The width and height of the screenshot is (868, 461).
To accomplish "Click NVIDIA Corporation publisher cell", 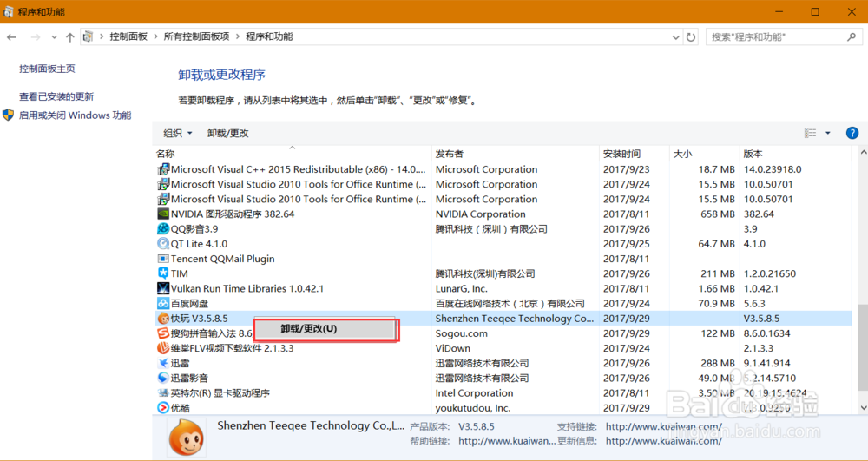I will click(481, 214).
